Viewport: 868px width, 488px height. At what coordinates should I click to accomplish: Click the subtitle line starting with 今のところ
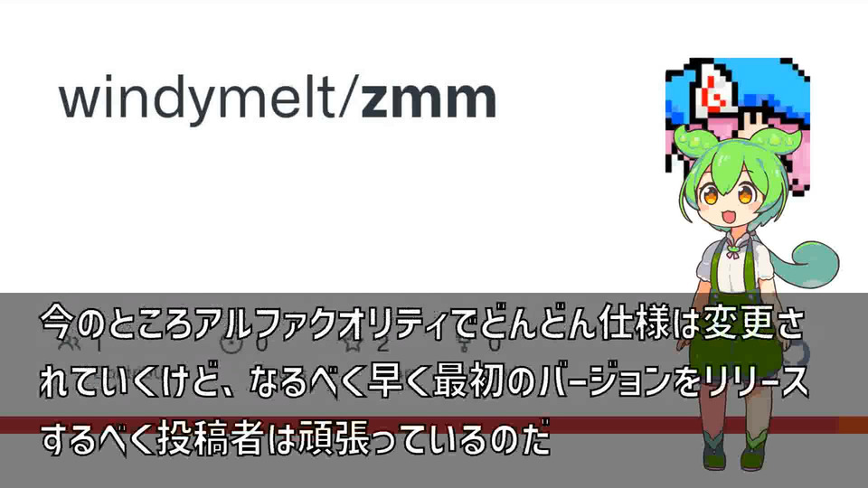pyautogui.click(x=422, y=322)
